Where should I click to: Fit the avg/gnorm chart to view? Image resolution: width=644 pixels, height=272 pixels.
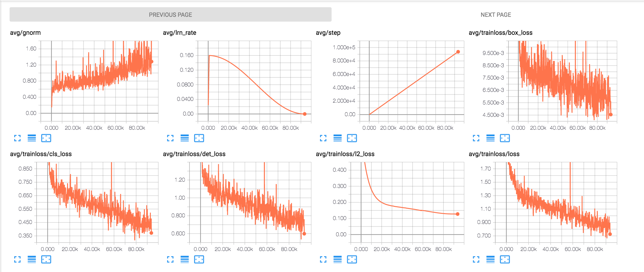pyautogui.click(x=46, y=138)
